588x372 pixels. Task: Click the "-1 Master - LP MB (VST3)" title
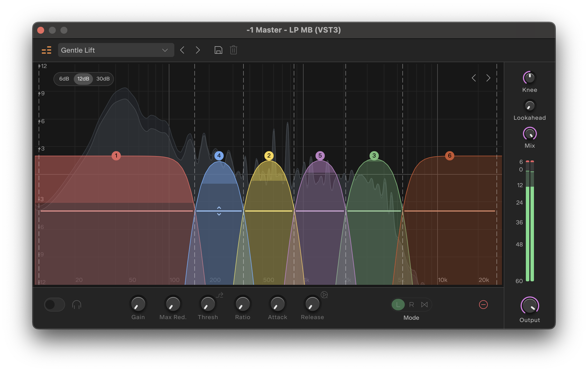click(294, 30)
